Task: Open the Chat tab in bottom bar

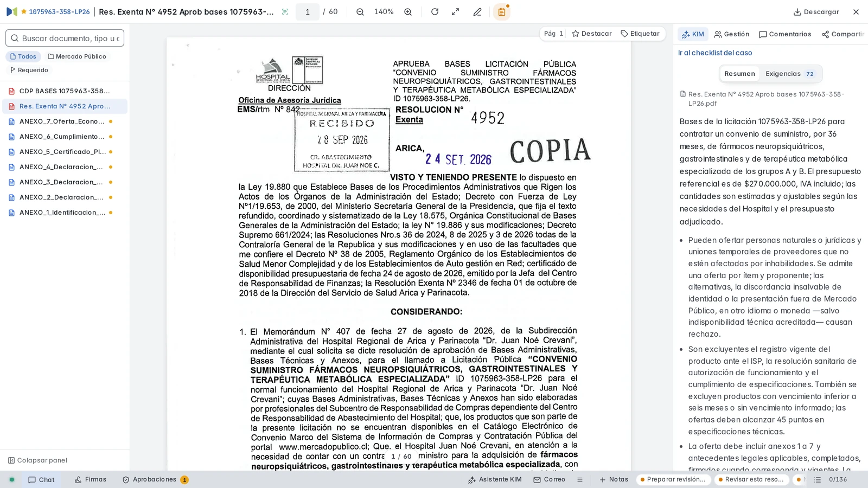Action: (42, 480)
